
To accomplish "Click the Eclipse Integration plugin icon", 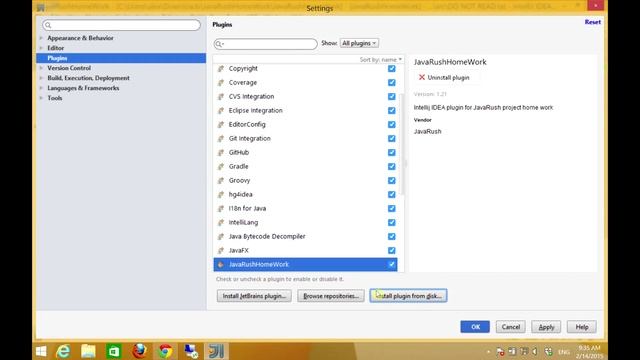I will click(x=221, y=111).
